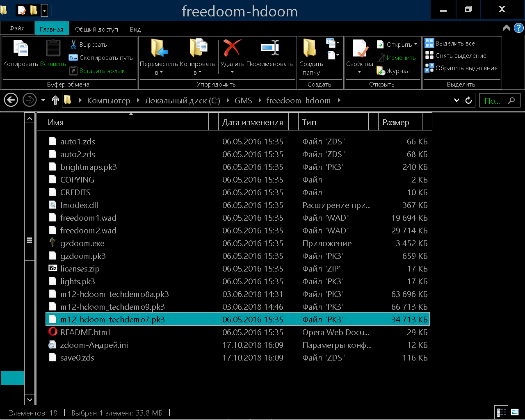Screen dimensions: 525x420
Task: Open the Quick Access Toolbar customize dropdown
Action: point(44,10)
